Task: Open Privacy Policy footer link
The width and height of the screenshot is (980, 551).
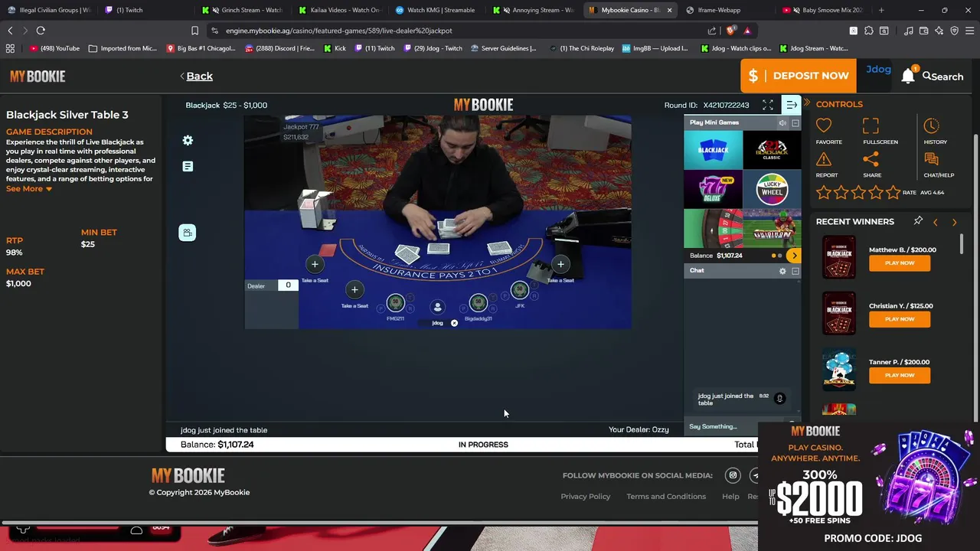Action: pyautogui.click(x=586, y=497)
